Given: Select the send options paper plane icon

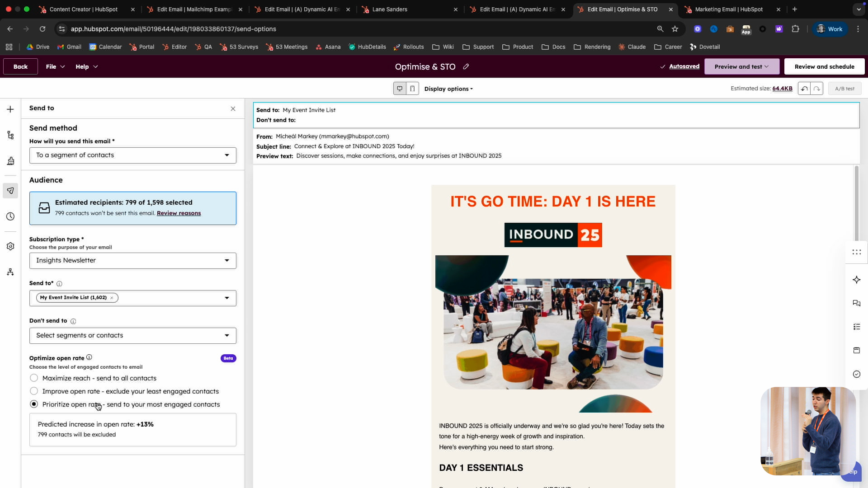Looking at the screenshot, I should 10,190.
